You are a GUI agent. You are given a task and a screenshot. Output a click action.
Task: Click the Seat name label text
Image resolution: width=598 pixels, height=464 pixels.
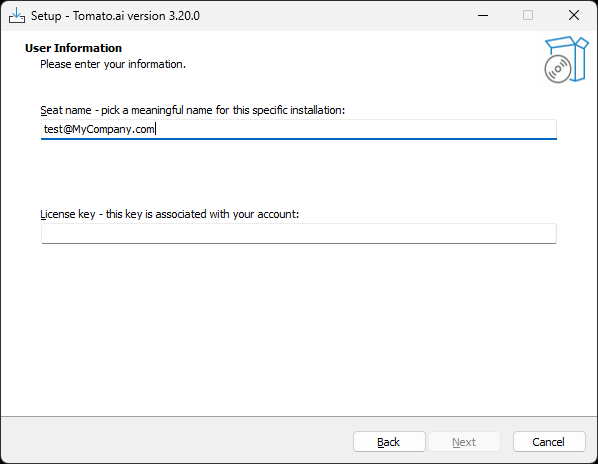coord(193,110)
